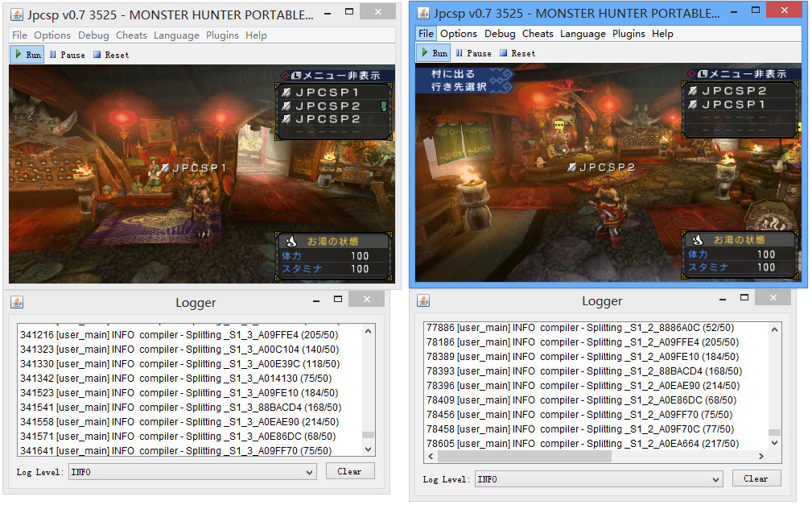
Task: Reset the emulator in the left window
Action: coord(111,55)
